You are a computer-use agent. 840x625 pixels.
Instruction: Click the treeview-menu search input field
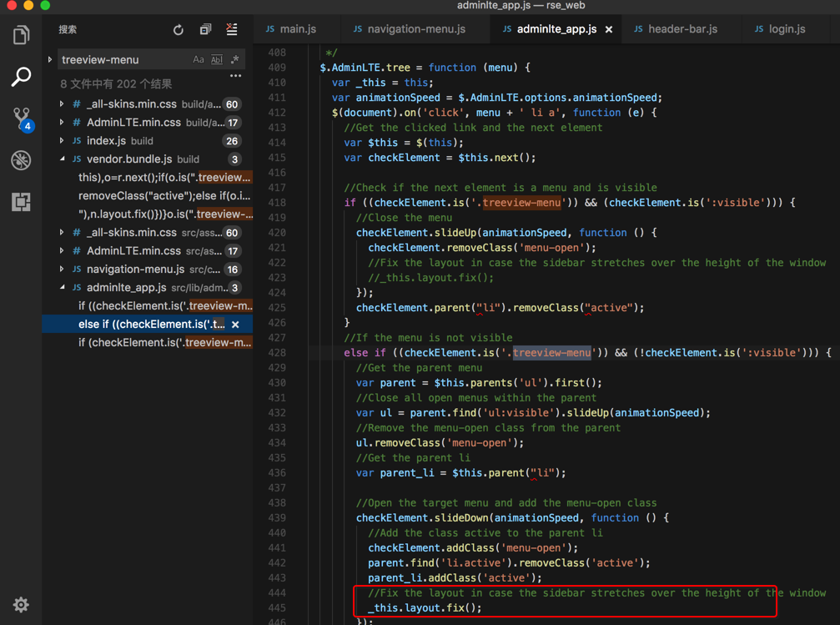[x=123, y=60]
